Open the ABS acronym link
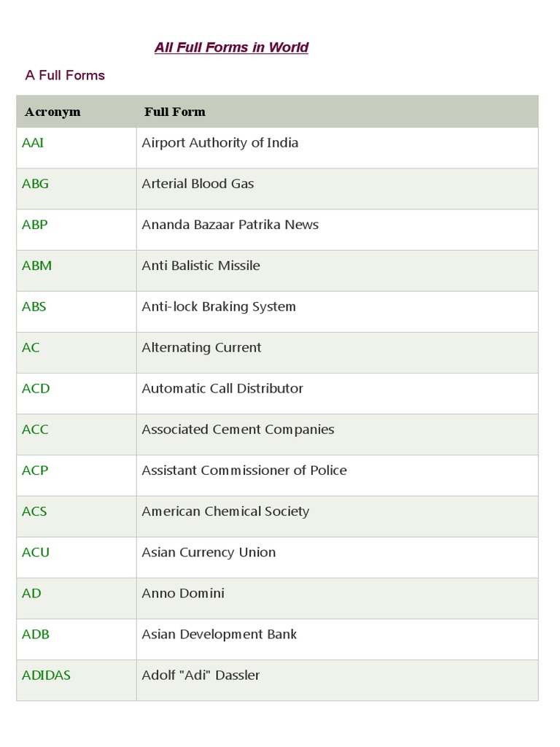 pos(34,306)
